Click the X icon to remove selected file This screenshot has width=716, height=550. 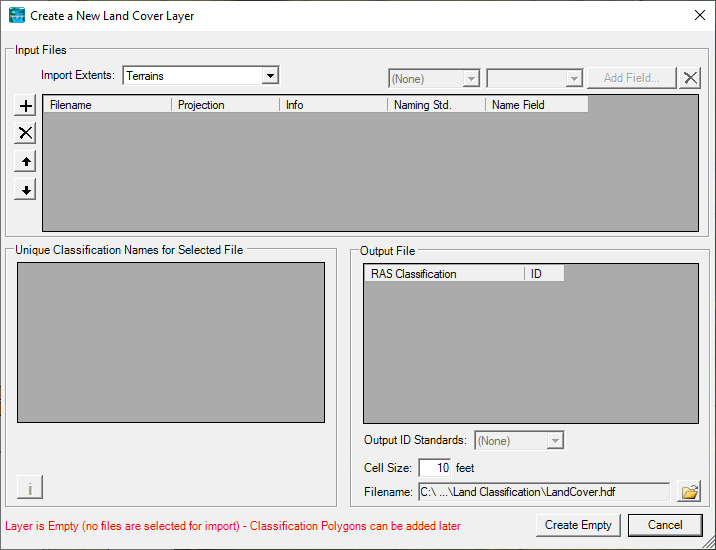[27, 133]
